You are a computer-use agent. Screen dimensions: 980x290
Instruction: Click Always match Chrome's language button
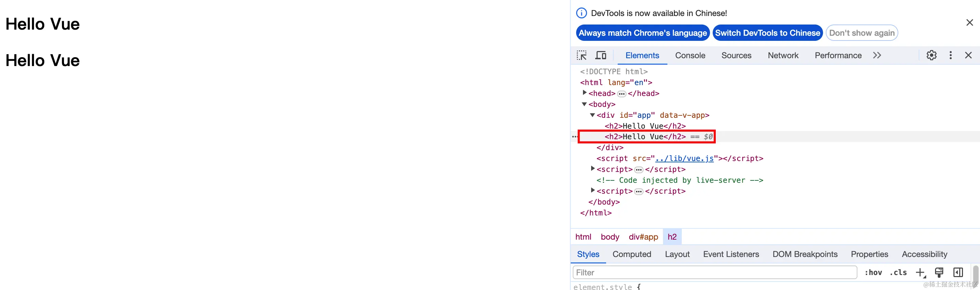pyautogui.click(x=643, y=33)
